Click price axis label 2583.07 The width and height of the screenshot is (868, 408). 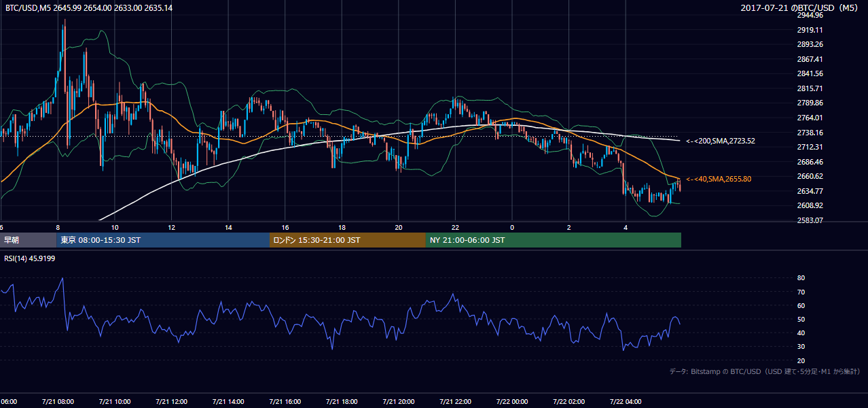(810, 220)
